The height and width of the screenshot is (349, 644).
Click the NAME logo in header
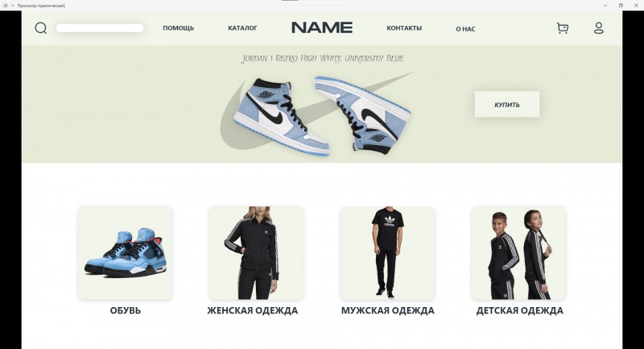pos(322,27)
